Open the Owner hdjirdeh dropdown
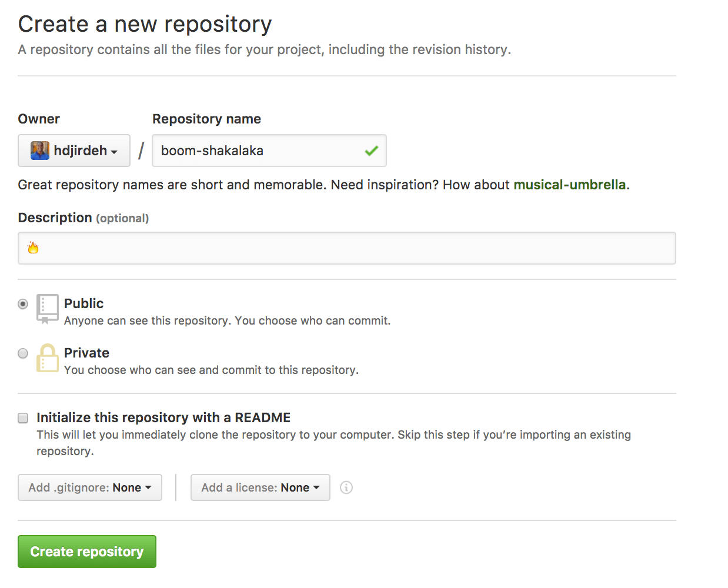Image resolution: width=728 pixels, height=588 pixels. click(74, 151)
